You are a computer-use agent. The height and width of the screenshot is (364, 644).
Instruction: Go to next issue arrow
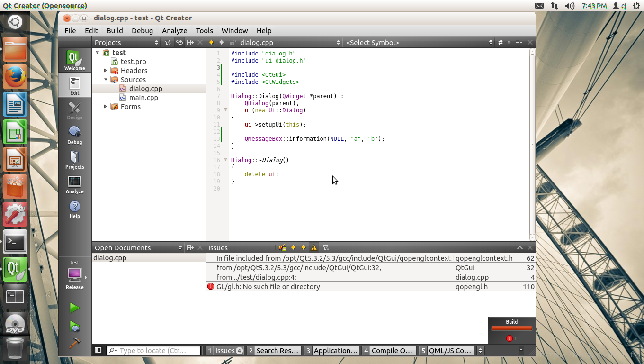pyautogui.click(x=304, y=247)
